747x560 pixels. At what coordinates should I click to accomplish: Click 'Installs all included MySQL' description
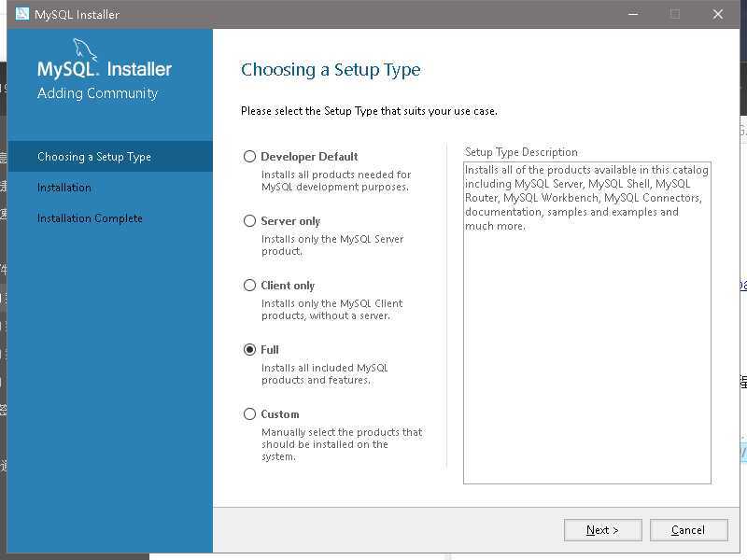click(324, 374)
